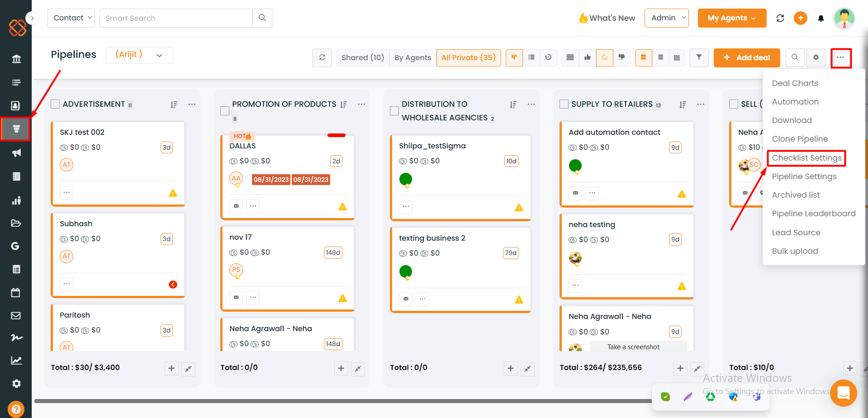Open the Contact type dropdown
The width and height of the screenshot is (868, 418).
click(x=71, y=18)
